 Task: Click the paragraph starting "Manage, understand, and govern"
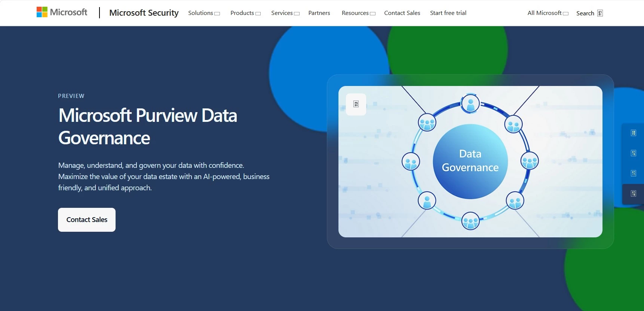pos(164,176)
